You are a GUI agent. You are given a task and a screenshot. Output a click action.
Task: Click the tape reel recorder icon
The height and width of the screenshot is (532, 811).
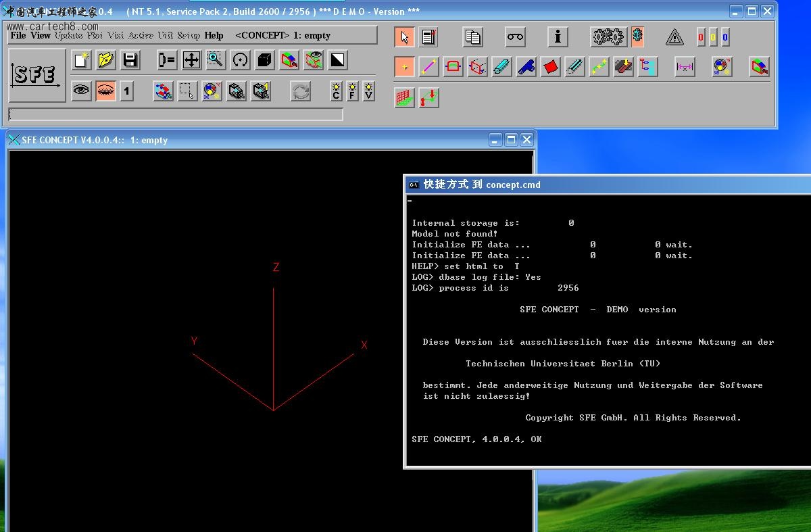click(516, 37)
